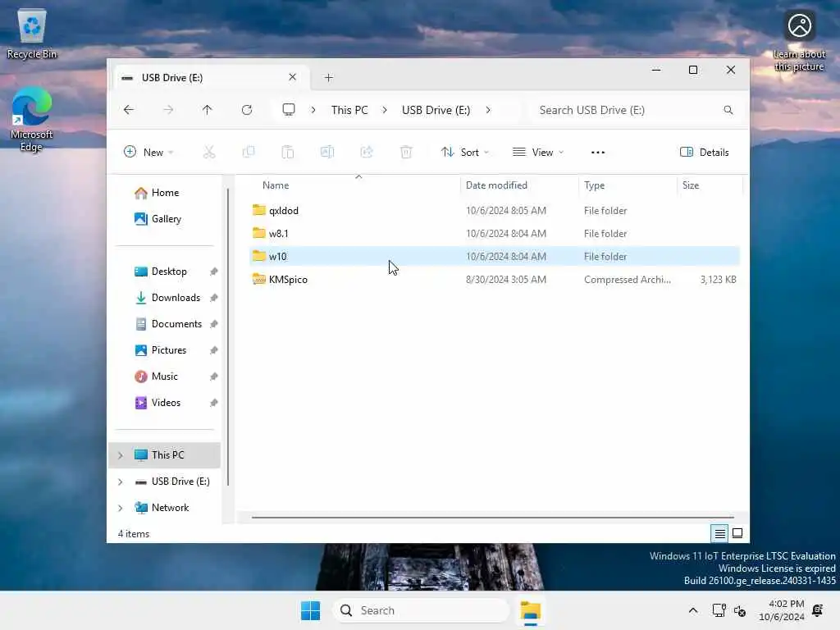Open Desktop quick access folder
The height and width of the screenshot is (630, 840).
click(x=165, y=272)
